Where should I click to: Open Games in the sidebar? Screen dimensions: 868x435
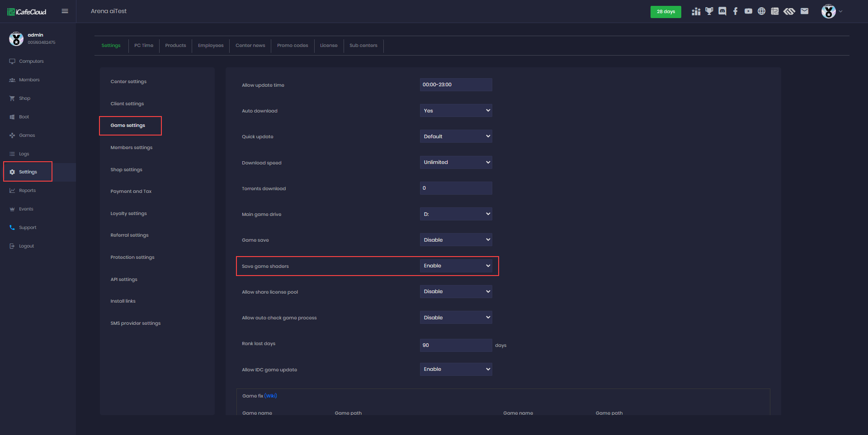point(27,136)
